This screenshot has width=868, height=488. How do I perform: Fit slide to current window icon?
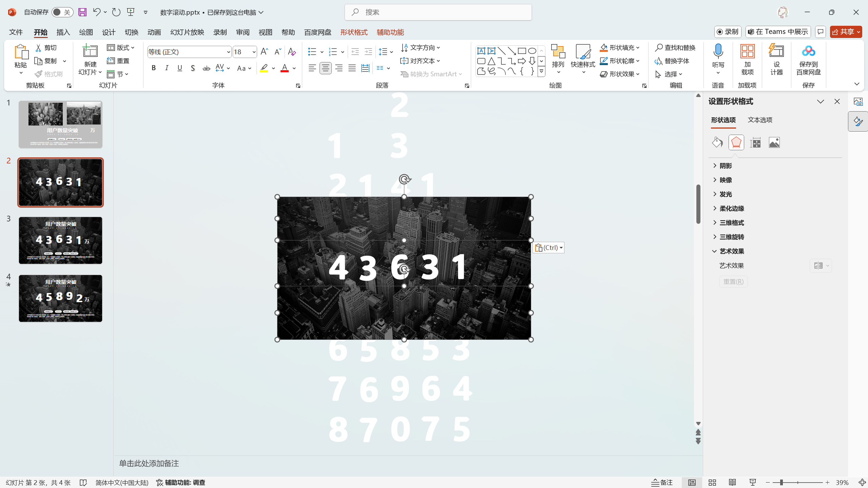[x=862, y=482]
